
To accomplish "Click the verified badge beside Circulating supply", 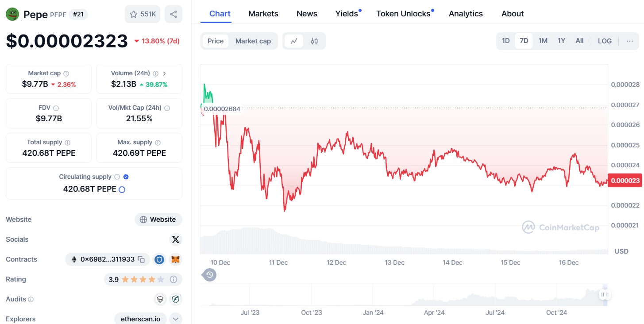I will coord(126,177).
